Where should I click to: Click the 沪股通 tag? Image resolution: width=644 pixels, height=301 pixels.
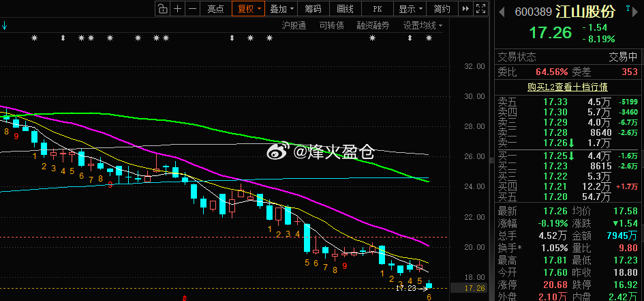294,25
